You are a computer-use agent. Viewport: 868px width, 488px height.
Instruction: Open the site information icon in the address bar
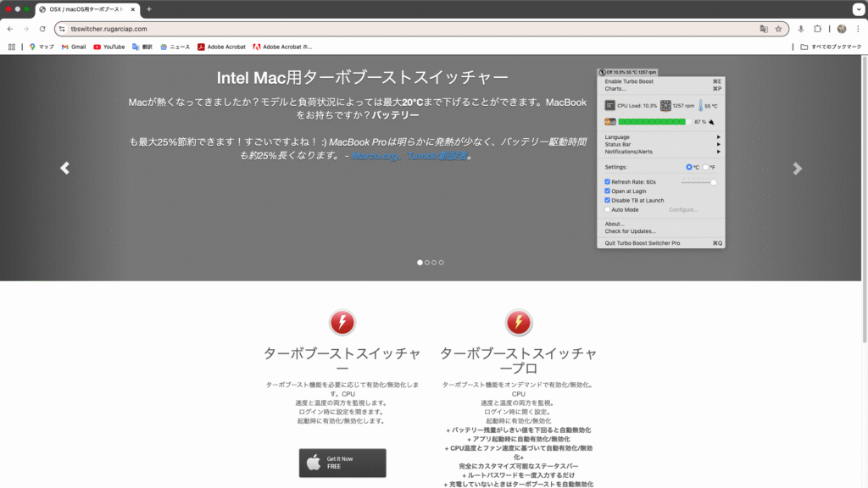pyautogui.click(x=62, y=29)
